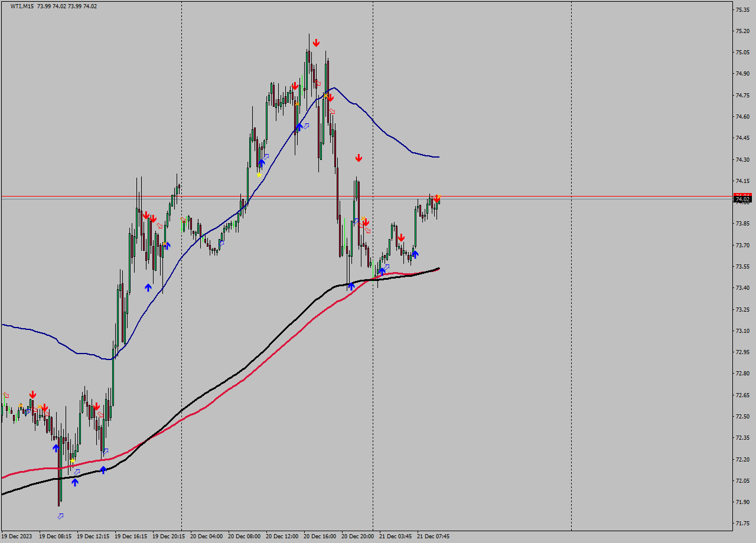Image resolution: width=756 pixels, height=543 pixels.
Task: Click the 19 Dec 16:15 time label
Action: [131, 537]
